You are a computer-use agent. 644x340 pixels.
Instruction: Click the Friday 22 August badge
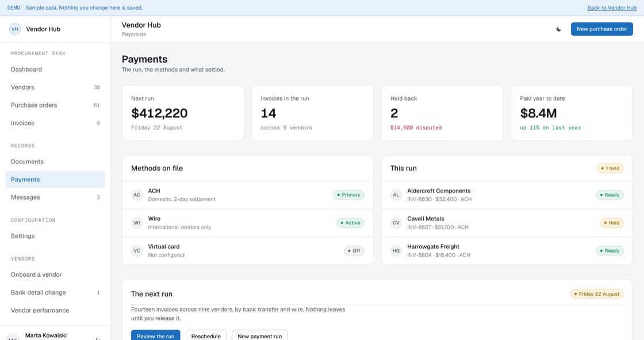tap(597, 294)
